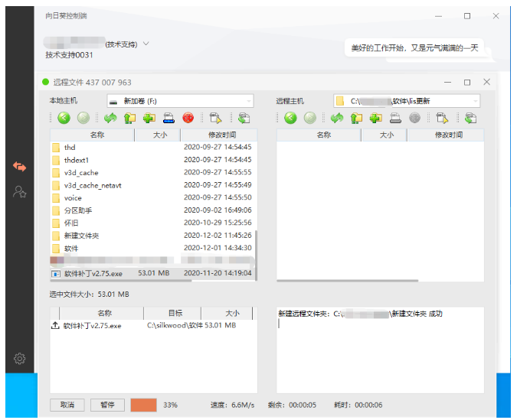Click remote list horizontal scrollbar
Viewport: 517px width, 420px height.
click(x=348, y=281)
